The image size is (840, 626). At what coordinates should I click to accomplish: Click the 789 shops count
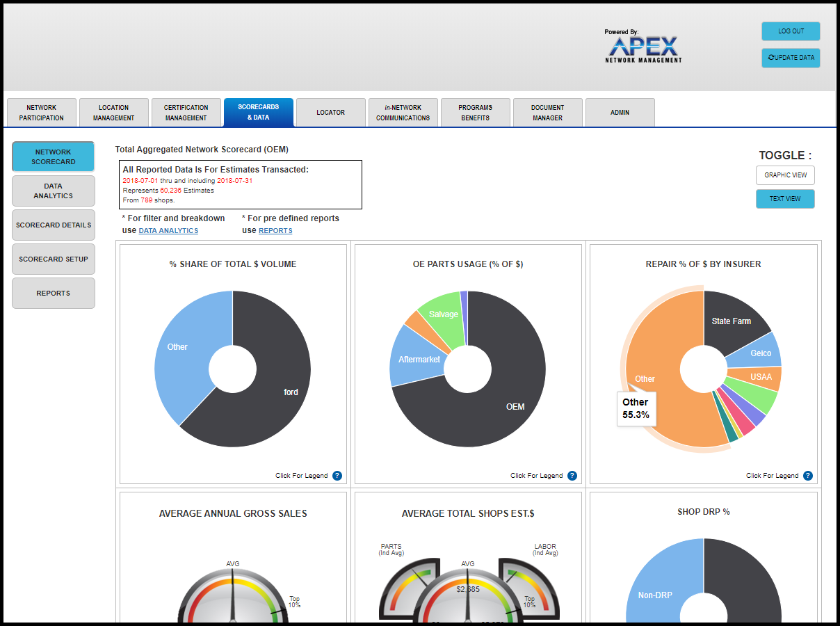147,200
